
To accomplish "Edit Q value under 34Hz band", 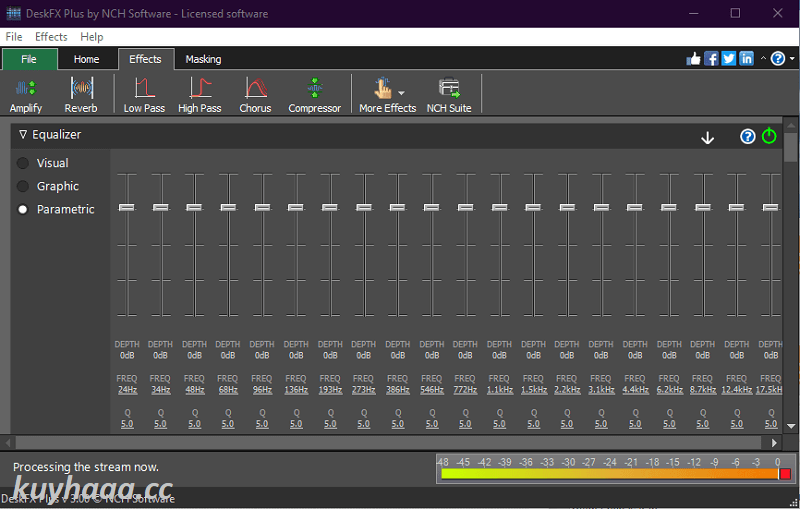I will [160, 424].
